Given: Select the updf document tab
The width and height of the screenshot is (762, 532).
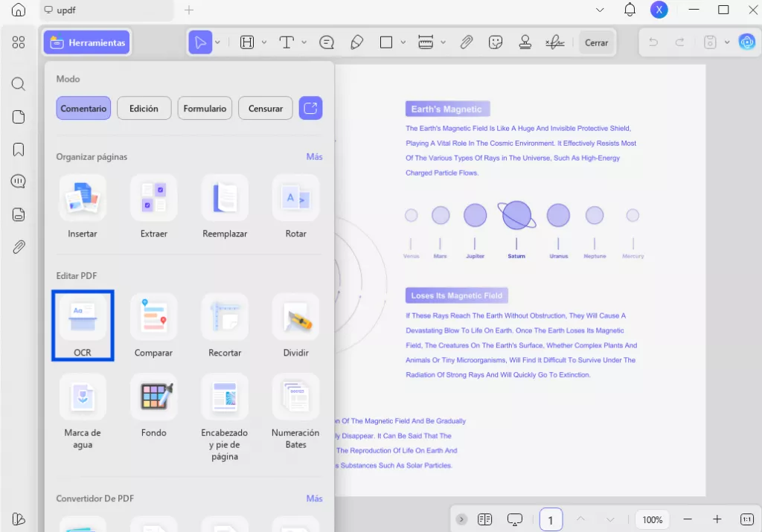Looking at the screenshot, I should click(x=106, y=10).
